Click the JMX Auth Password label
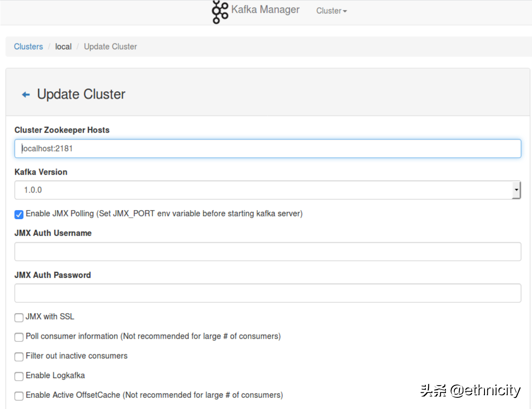This screenshot has width=532, height=409. click(52, 275)
